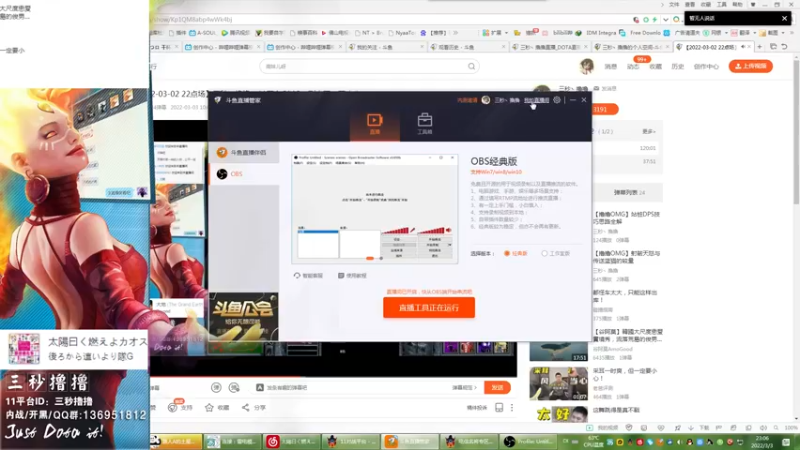Image resolution: width=800 pixels, height=450 pixels.
Task: Open the Douyu assistant taskbar item
Action: click(x=411, y=441)
